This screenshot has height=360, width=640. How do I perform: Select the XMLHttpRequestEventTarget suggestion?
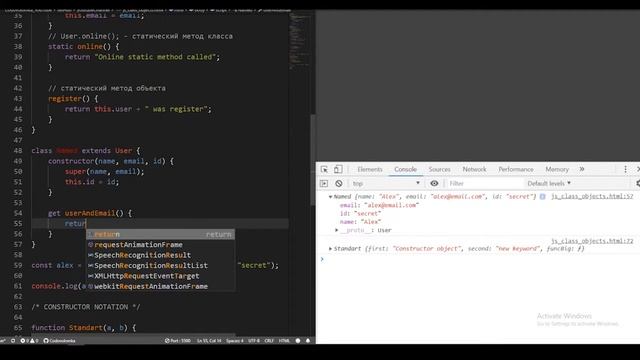(160, 276)
